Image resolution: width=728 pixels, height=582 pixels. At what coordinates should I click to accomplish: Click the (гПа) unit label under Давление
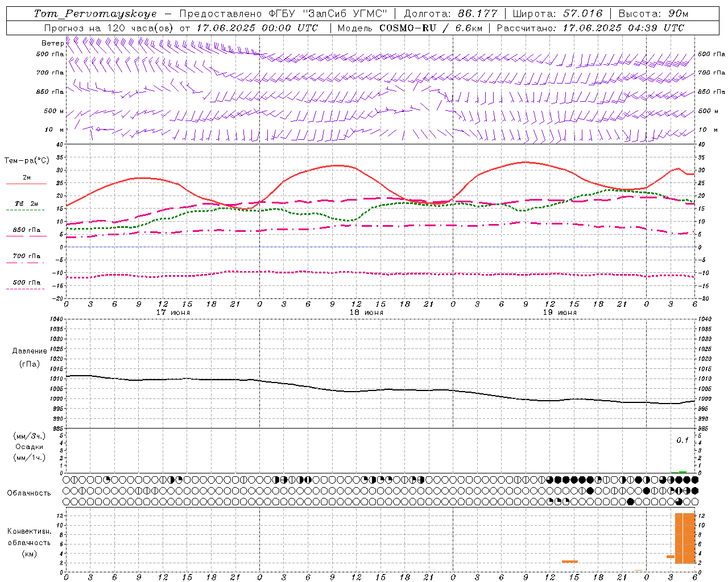30,364
